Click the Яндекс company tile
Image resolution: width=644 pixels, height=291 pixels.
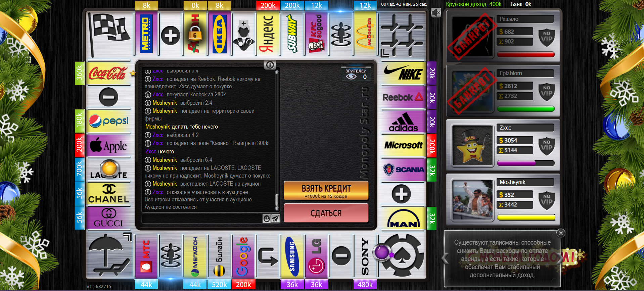click(268, 34)
